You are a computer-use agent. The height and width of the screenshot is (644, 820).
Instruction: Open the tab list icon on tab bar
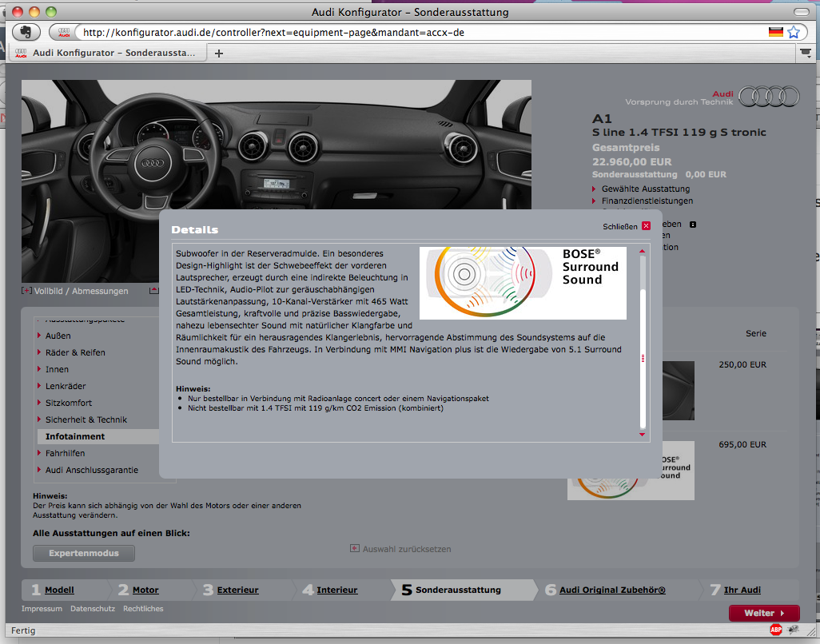pos(806,52)
